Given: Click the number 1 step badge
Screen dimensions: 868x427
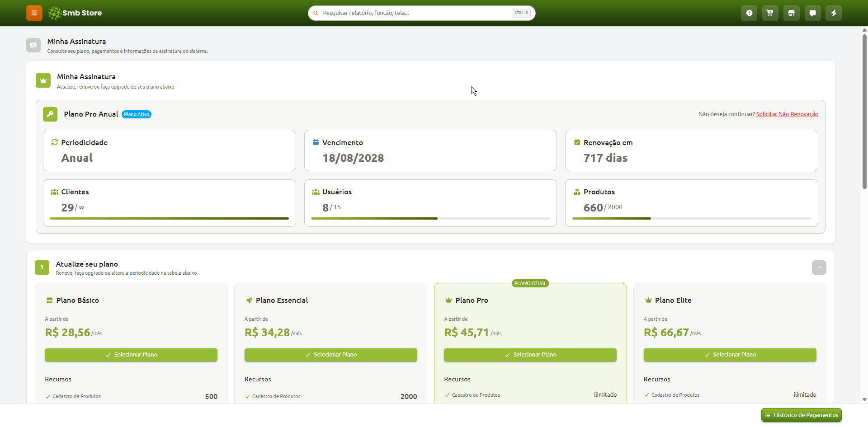Looking at the screenshot, I should tap(42, 267).
